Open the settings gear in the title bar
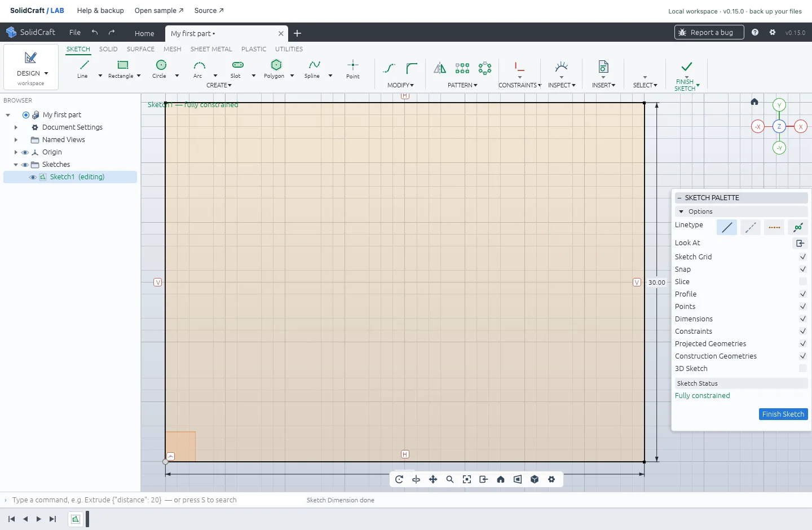The image size is (812, 530). click(x=773, y=32)
